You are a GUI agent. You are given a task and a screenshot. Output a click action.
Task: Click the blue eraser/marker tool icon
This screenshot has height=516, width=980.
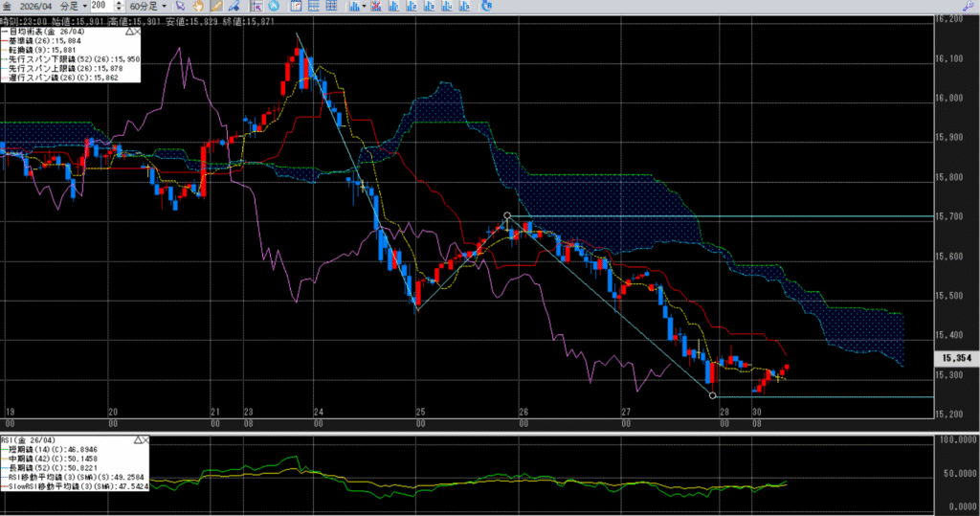click(234, 7)
